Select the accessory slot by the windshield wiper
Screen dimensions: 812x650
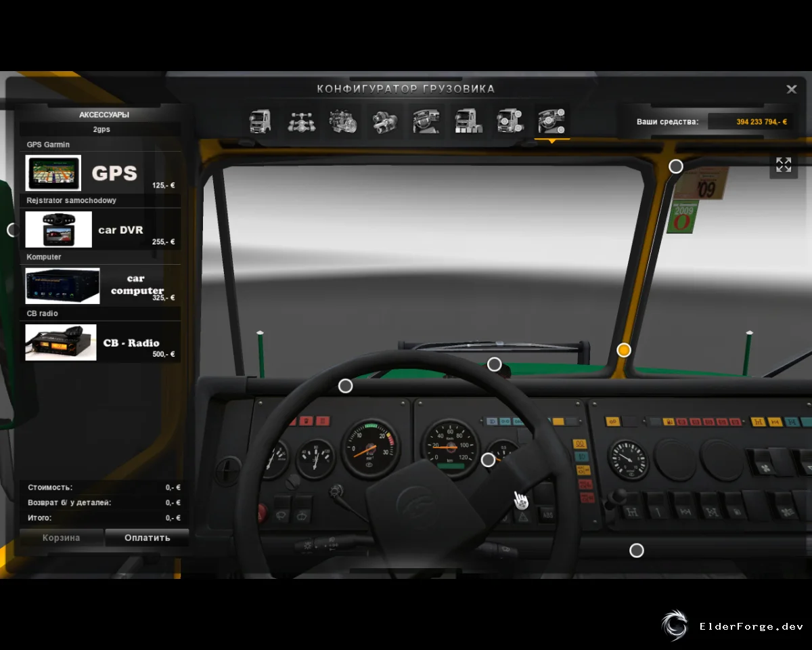coord(495,364)
